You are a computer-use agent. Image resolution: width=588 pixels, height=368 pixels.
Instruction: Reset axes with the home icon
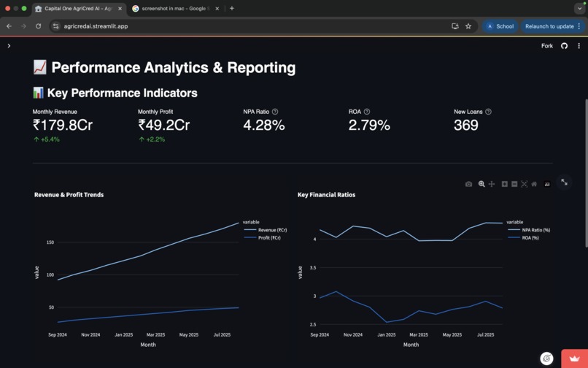(534, 184)
